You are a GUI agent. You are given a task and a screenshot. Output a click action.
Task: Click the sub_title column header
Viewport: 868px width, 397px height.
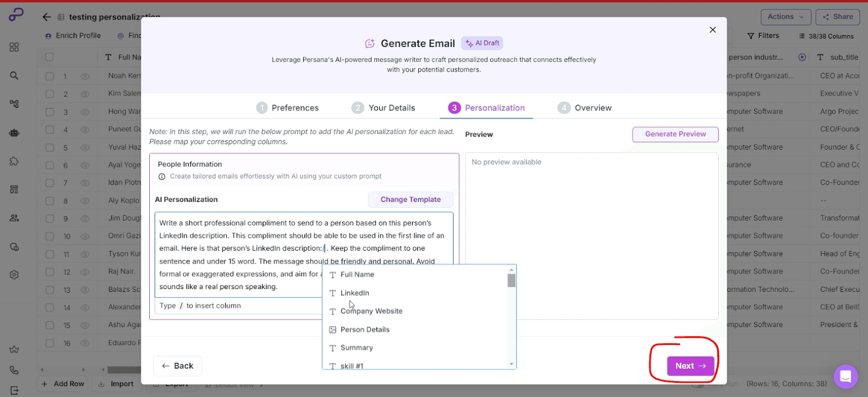(x=838, y=57)
